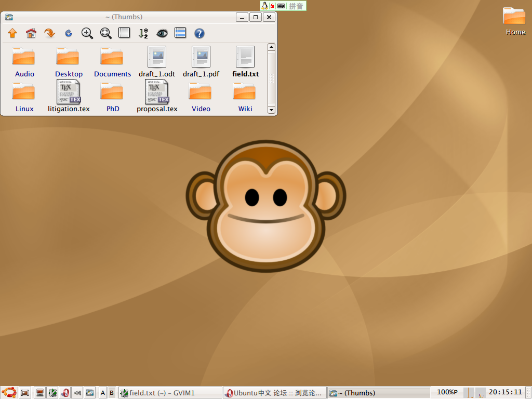Open the Linux folder
The image size is (532, 399).
pos(24,97)
